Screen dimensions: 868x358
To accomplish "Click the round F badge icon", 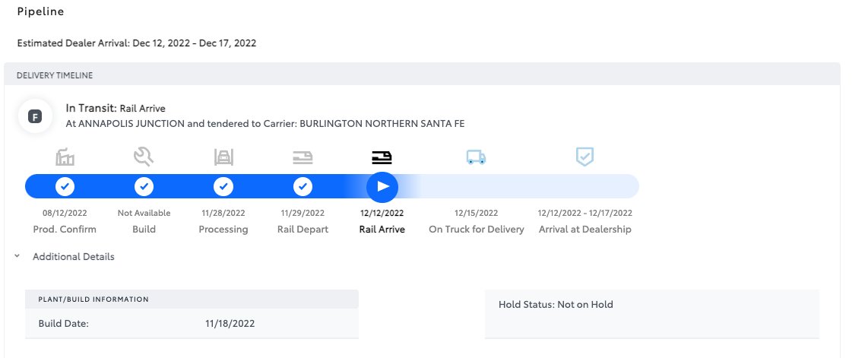I will [35, 116].
